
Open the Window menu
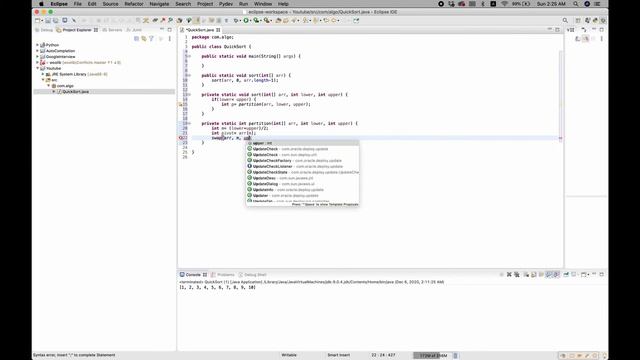[x=263, y=4]
